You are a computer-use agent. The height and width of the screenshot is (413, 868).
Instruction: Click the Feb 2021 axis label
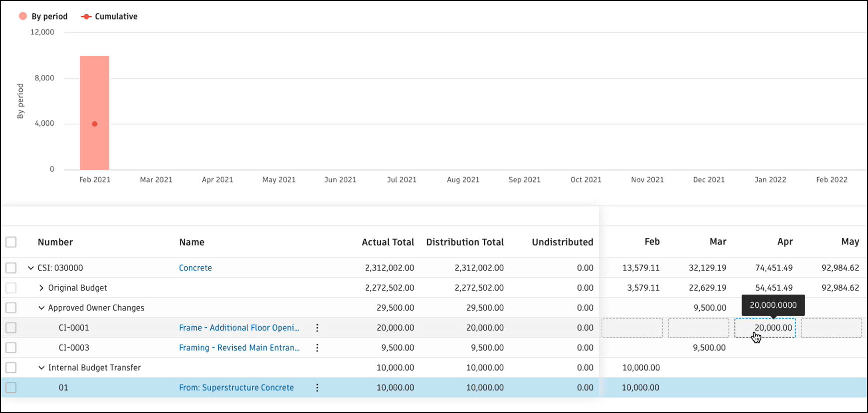pos(95,180)
